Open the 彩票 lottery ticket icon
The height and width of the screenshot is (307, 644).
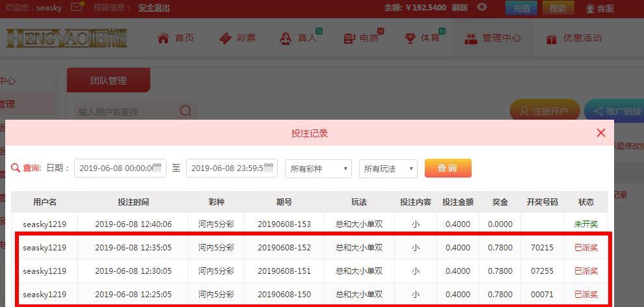[x=225, y=38]
